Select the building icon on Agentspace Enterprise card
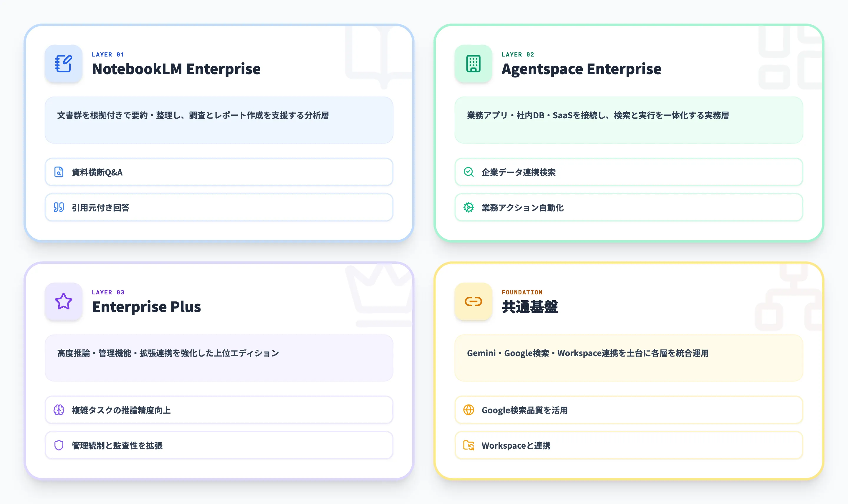 pyautogui.click(x=473, y=64)
